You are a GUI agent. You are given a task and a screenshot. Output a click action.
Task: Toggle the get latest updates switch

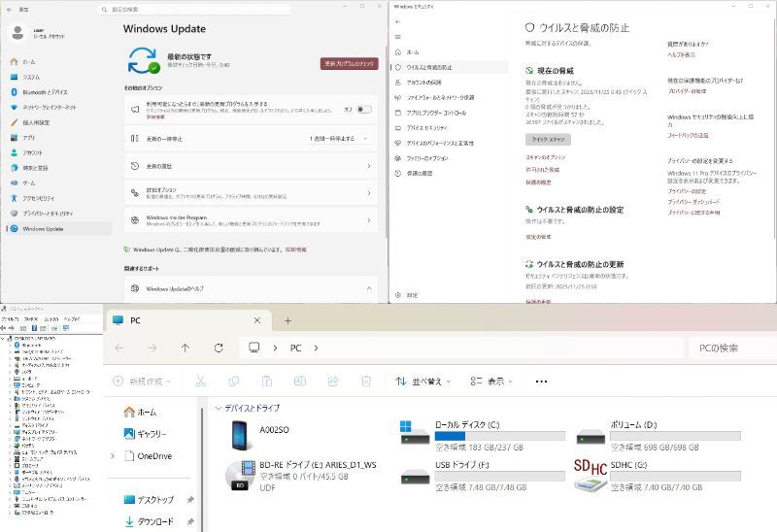(x=364, y=110)
